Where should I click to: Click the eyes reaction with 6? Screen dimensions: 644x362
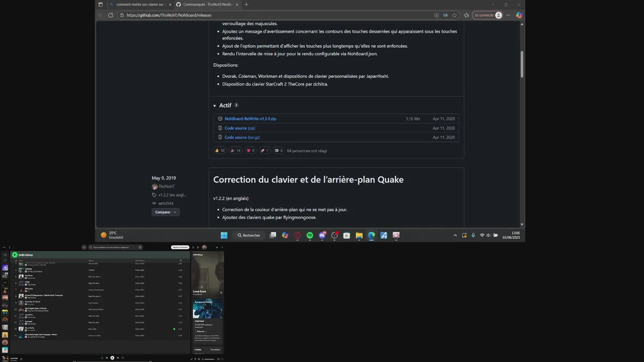pyautogui.click(x=279, y=150)
